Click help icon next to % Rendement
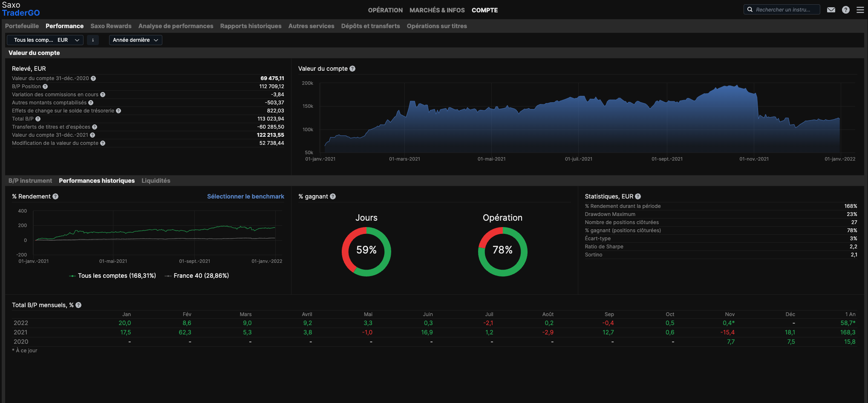 click(x=55, y=196)
